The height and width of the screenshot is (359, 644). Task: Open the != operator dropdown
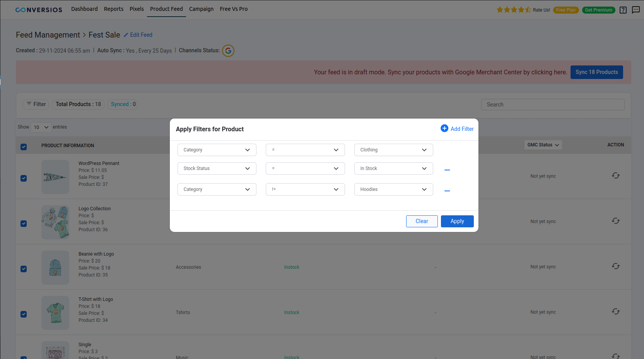[x=305, y=189]
